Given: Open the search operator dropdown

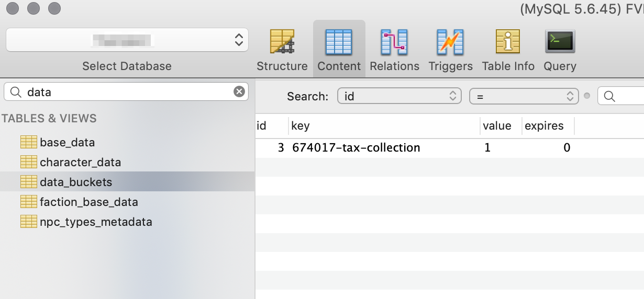Looking at the screenshot, I should (524, 96).
